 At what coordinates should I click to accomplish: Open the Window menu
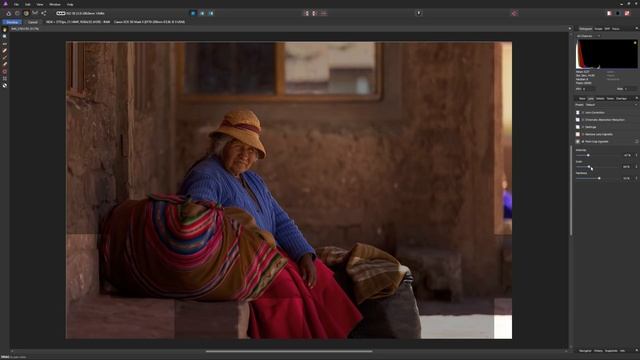[55, 4]
